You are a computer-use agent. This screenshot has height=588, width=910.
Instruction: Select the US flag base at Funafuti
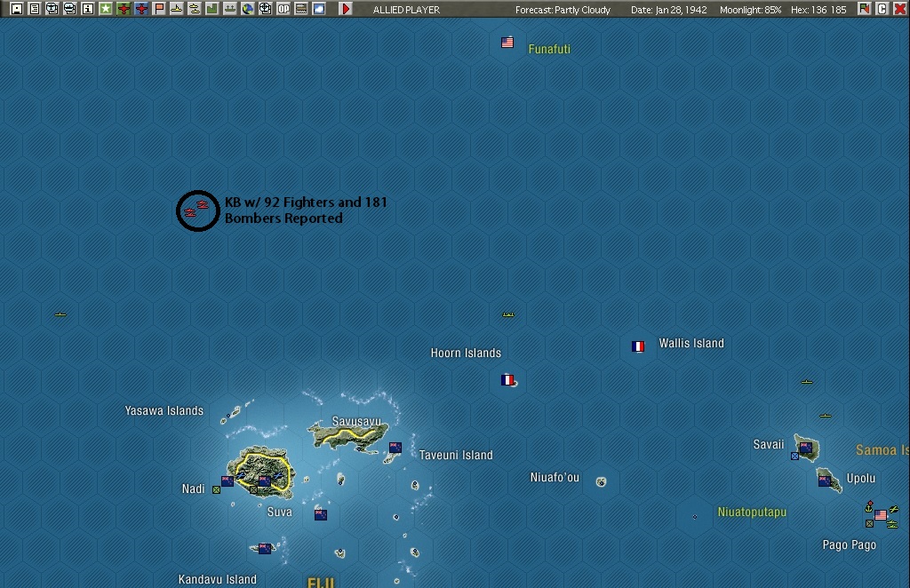(x=507, y=43)
